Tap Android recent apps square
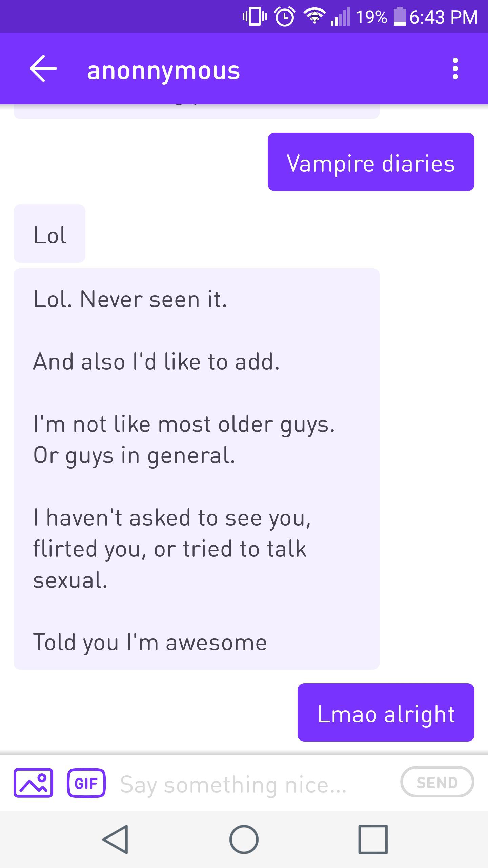This screenshot has width=488, height=868. 373,839
